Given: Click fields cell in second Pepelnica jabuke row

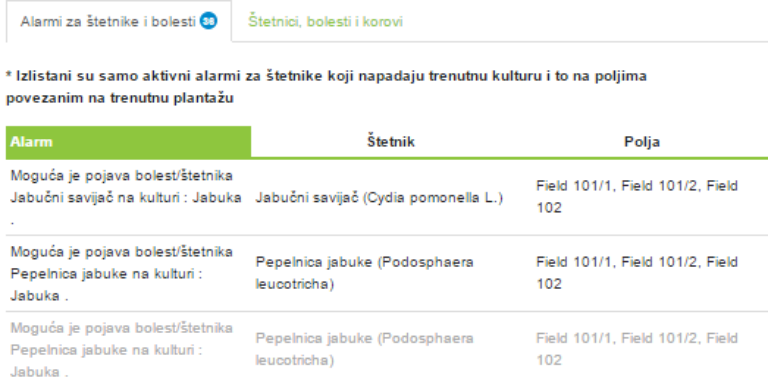Looking at the screenshot, I should point(637,273).
